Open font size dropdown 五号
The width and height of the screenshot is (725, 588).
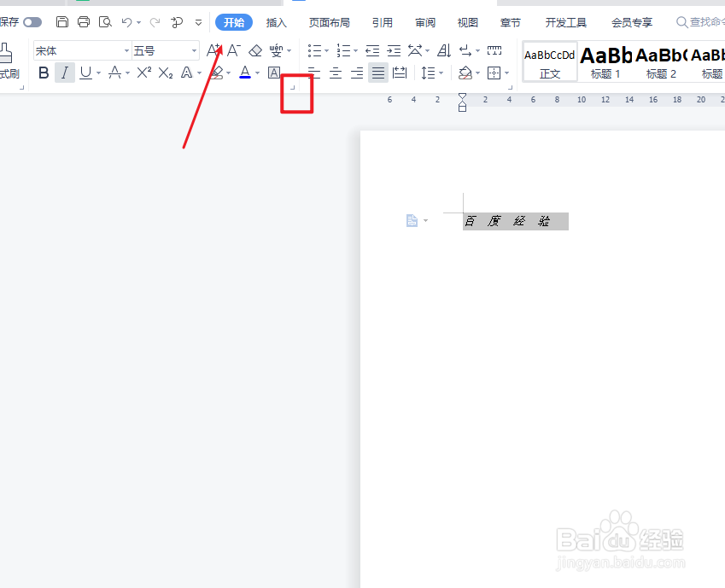pyautogui.click(x=194, y=50)
